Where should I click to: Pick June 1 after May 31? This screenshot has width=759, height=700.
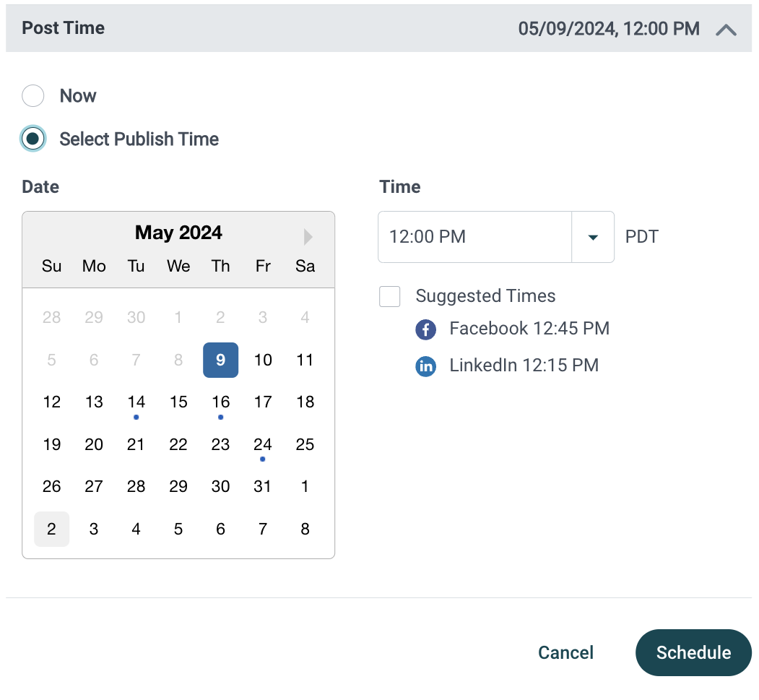coord(305,486)
